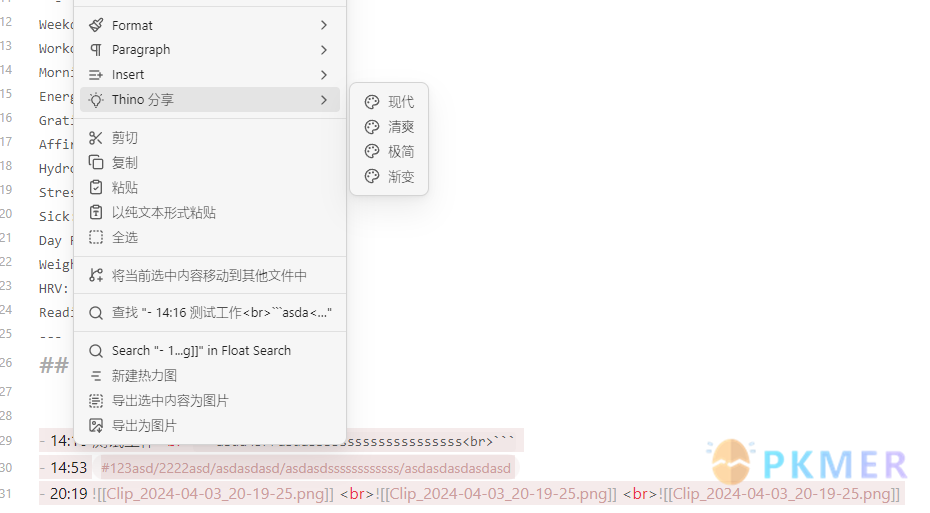Click the Sick line in editor

coord(55,216)
